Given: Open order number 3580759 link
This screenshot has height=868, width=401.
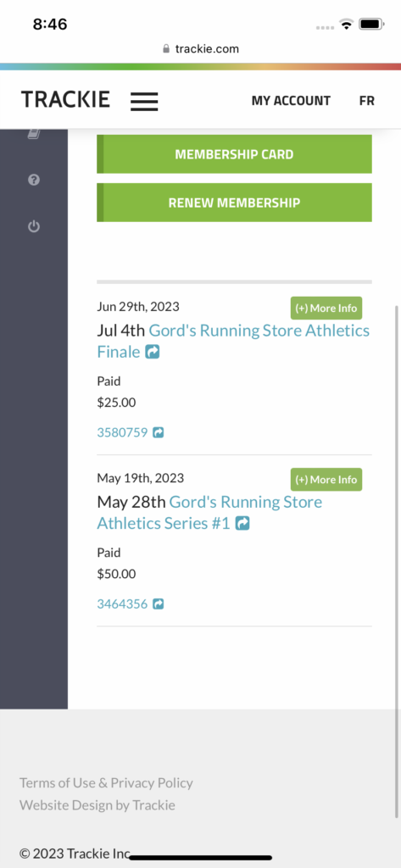Looking at the screenshot, I should (122, 432).
